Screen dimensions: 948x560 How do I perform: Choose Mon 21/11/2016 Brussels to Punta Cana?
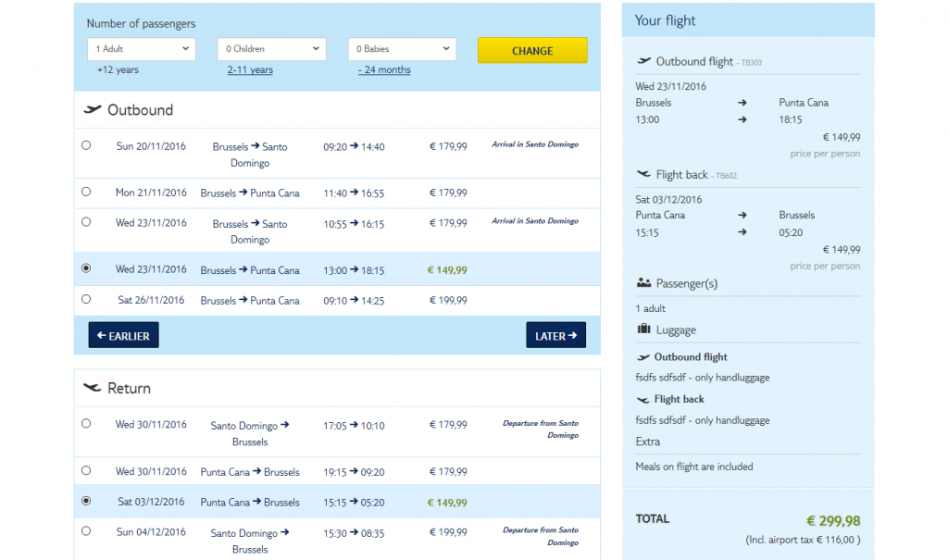coord(86,192)
